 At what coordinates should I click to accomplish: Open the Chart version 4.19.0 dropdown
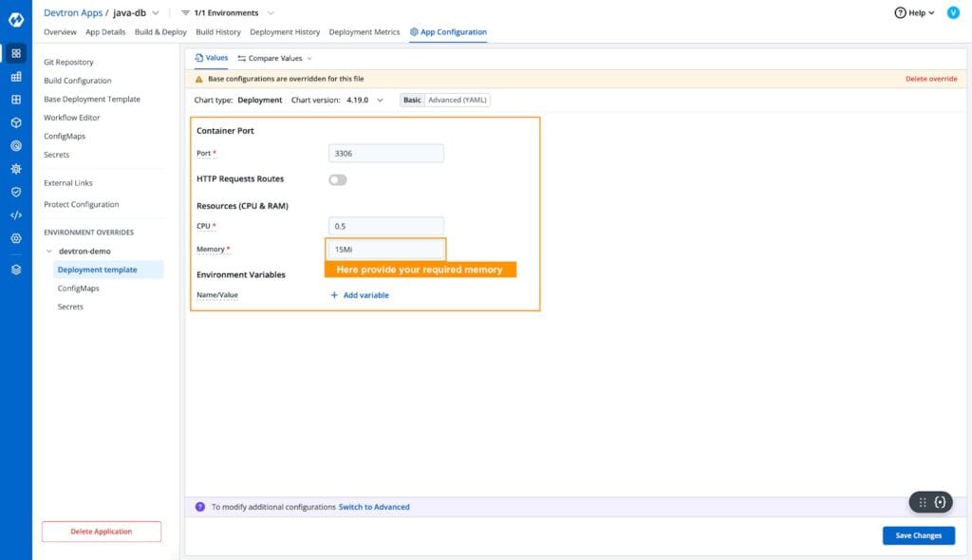click(x=363, y=99)
